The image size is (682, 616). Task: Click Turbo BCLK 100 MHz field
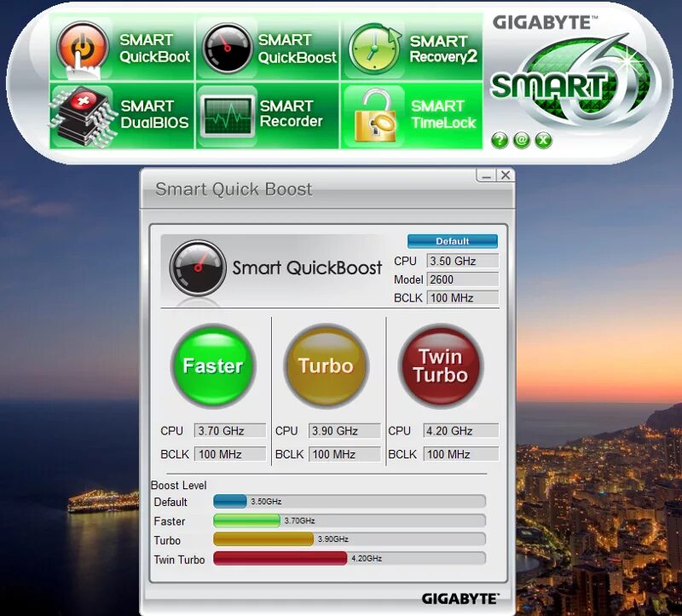click(x=344, y=454)
